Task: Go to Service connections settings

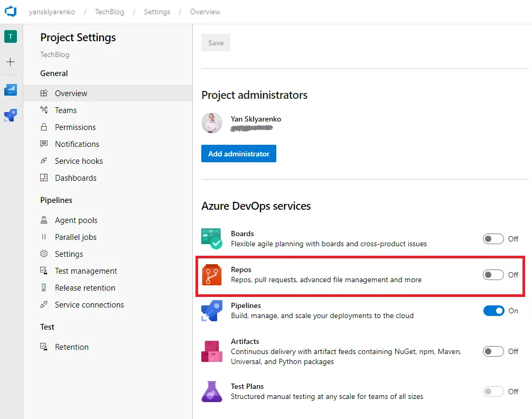Action: 89,305
